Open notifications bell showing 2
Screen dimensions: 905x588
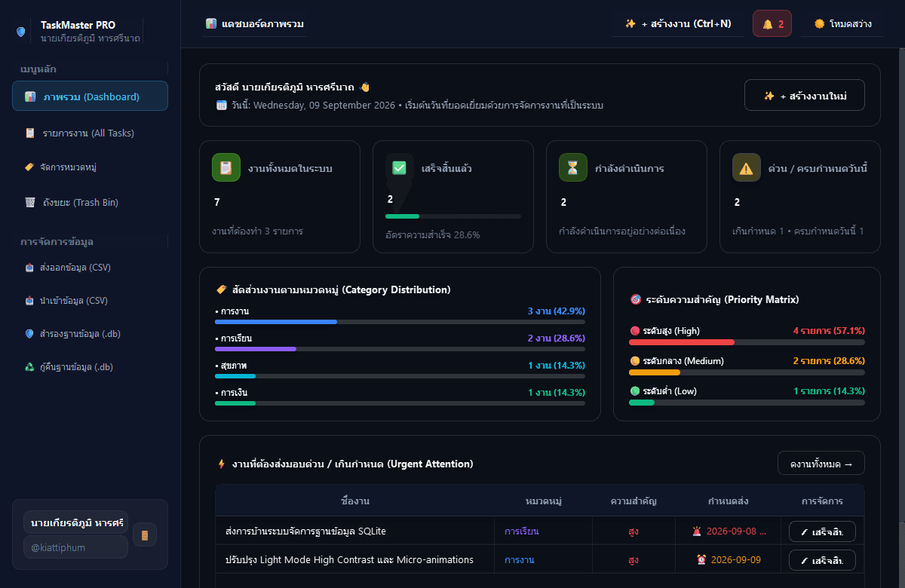(772, 23)
